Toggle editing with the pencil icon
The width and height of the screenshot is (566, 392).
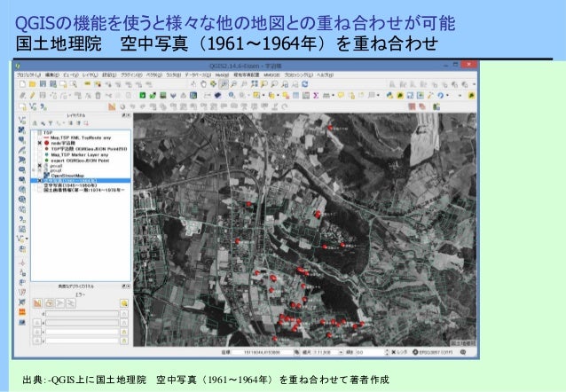tap(33, 95)
